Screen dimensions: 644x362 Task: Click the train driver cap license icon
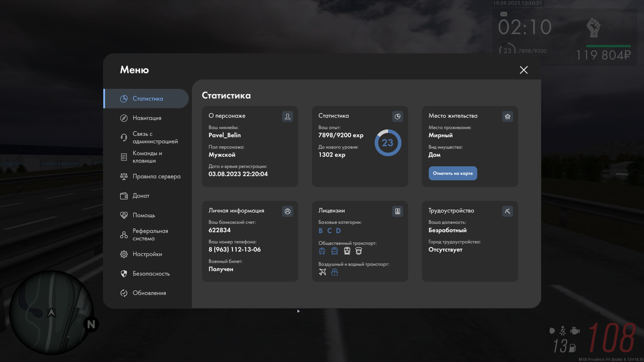[359, 251]
